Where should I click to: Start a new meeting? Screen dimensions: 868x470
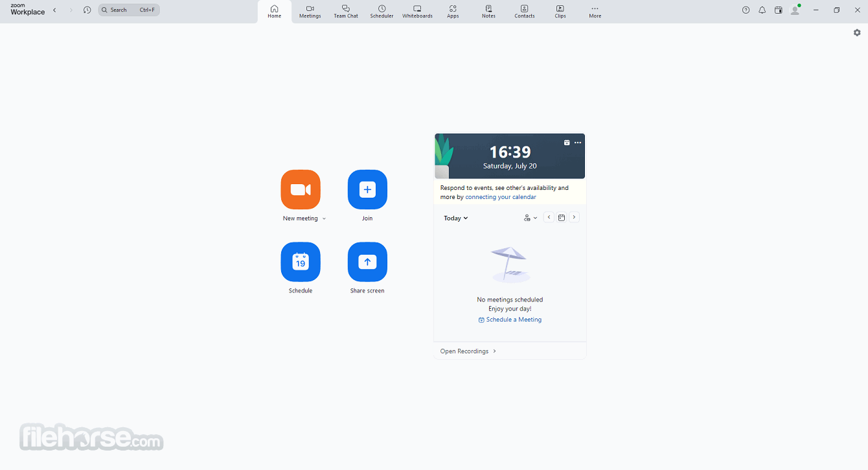[301, 189]
